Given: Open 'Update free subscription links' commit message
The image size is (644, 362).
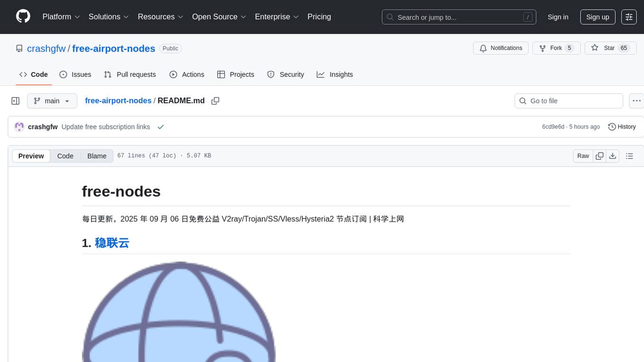Looking at the screenshot, I should [106, 127].
